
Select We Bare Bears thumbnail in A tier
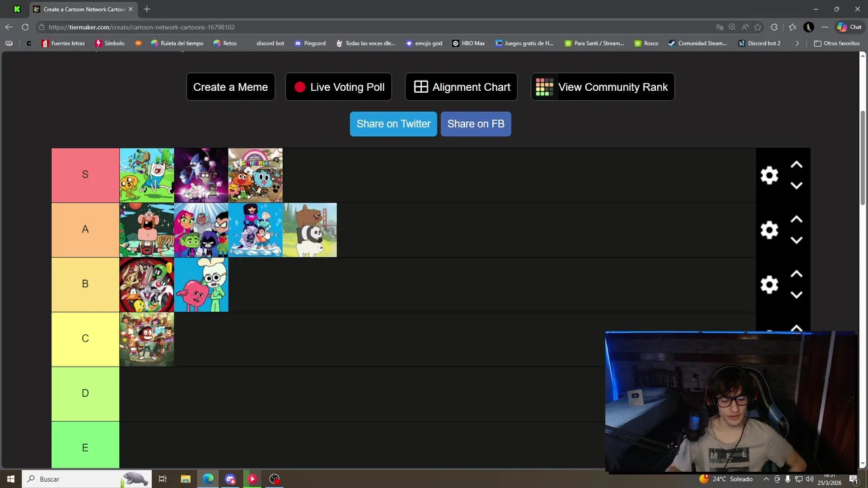[309, 230]
